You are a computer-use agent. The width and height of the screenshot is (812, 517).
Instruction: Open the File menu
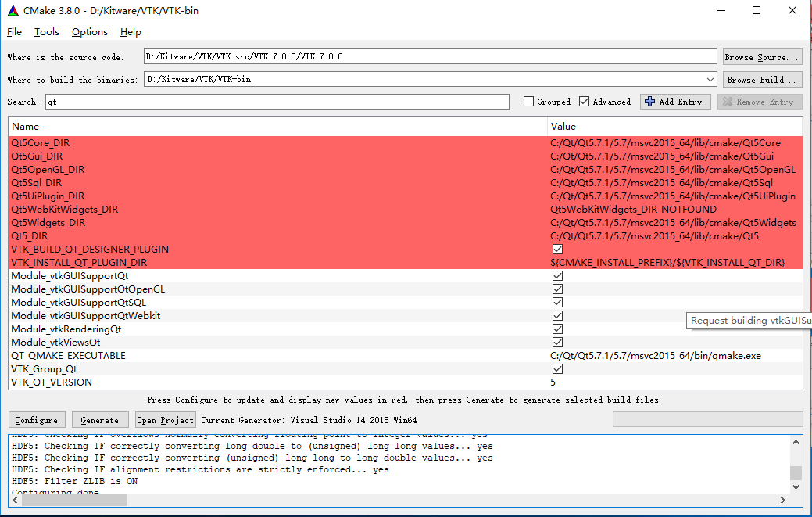pos(15,32)
